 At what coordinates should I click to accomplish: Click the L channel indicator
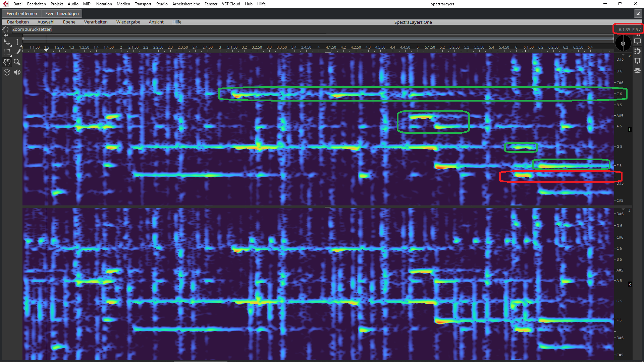tap(630, 130)
